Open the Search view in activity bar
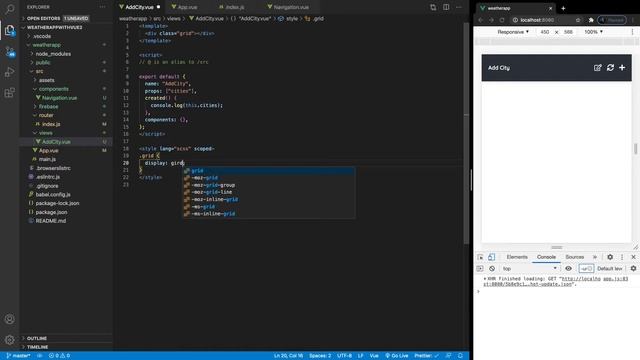This screenshot has height=360, width=640. click(9, 9)
